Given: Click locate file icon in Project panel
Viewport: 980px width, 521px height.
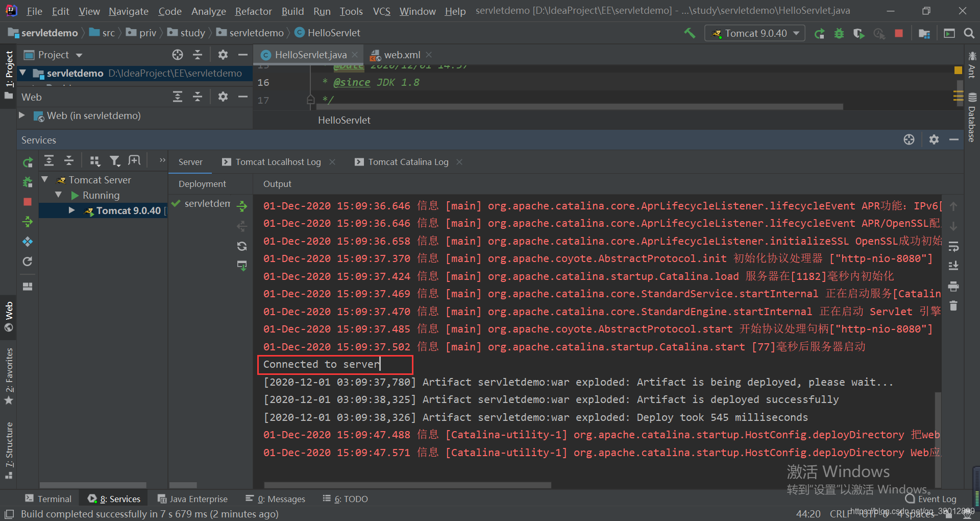Looking at the screenshot, I should [178, 55].
